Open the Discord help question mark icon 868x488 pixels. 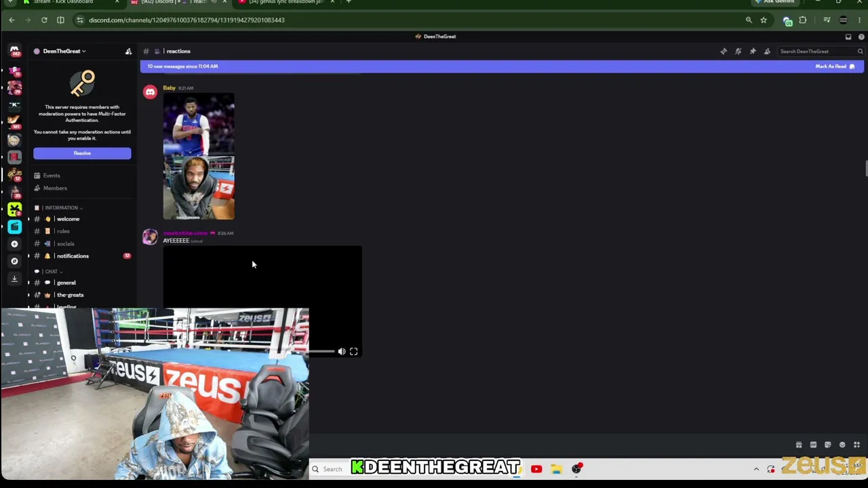tap(861, 37)
